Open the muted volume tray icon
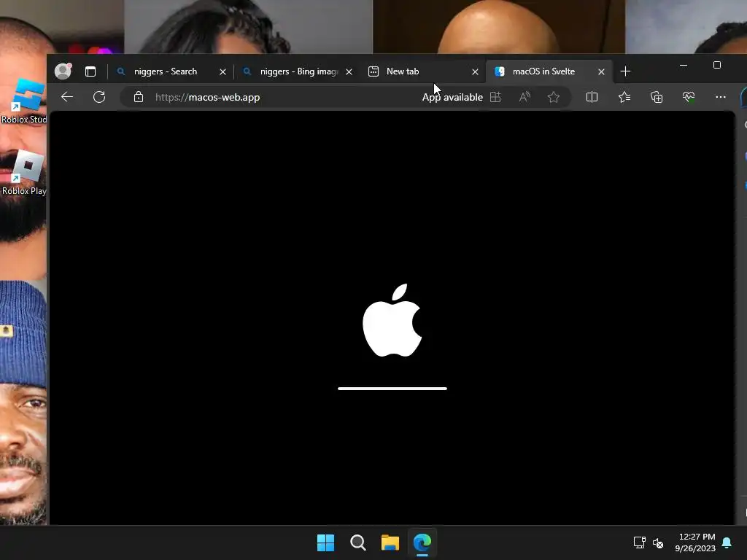Image resolution: width=747 pixels, height=560 pixels. coord(658,542)
